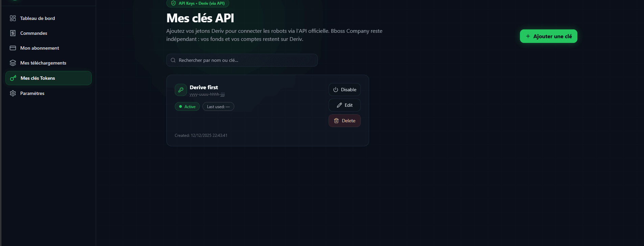644x246 pixels.
Task: Click the Last used badge
Action: (218, 106)
